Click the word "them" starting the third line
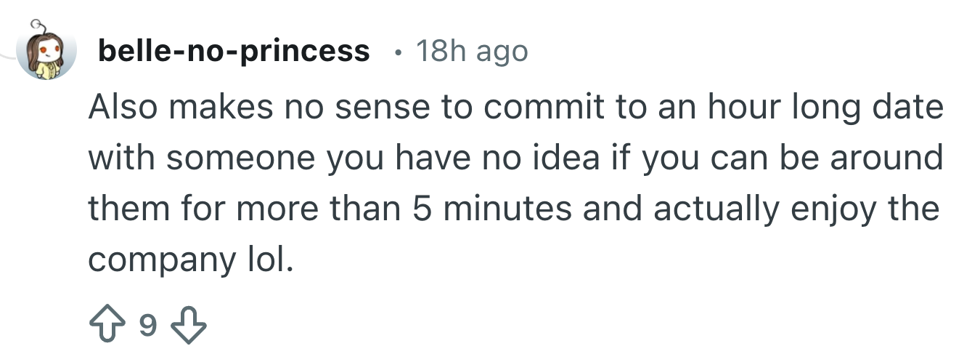The height and width of the screenshot is (362, 980). (129, 209)
